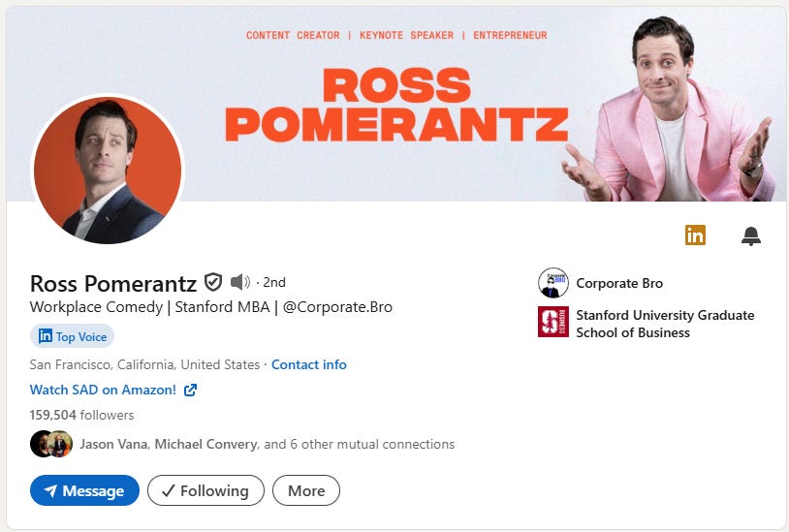This screenshot has width=789, height=532.
Task: Open Stanford University Graduate School of Business link
Action: coord(665,324)
